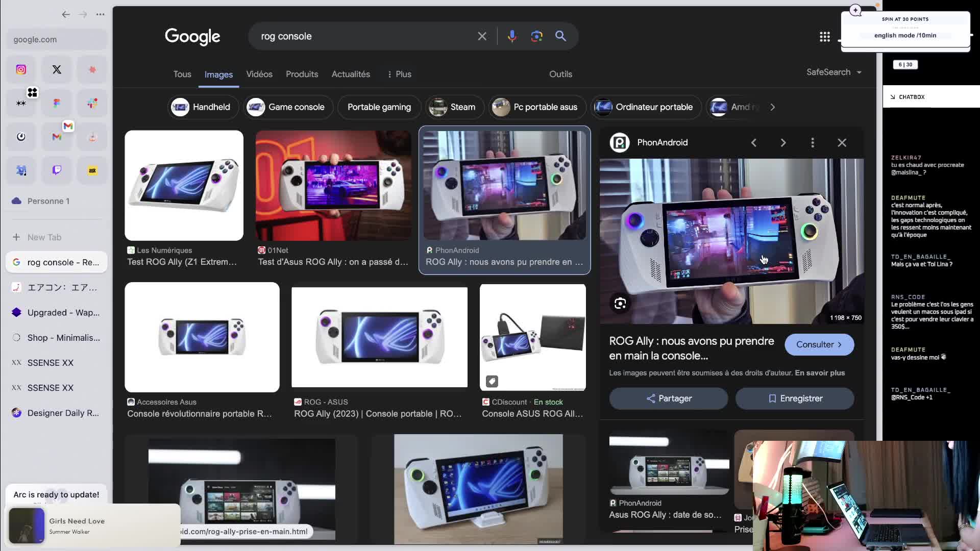Image resolution: width=980 pixels, height=551 pixels.
Task: Open the sidebar three-dot menu
Action: (x=101, y=14)
